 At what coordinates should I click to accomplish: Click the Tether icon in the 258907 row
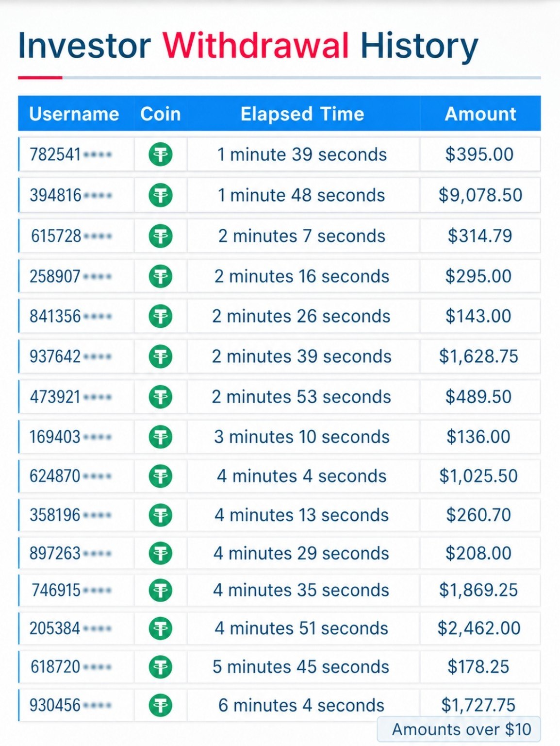160,276
